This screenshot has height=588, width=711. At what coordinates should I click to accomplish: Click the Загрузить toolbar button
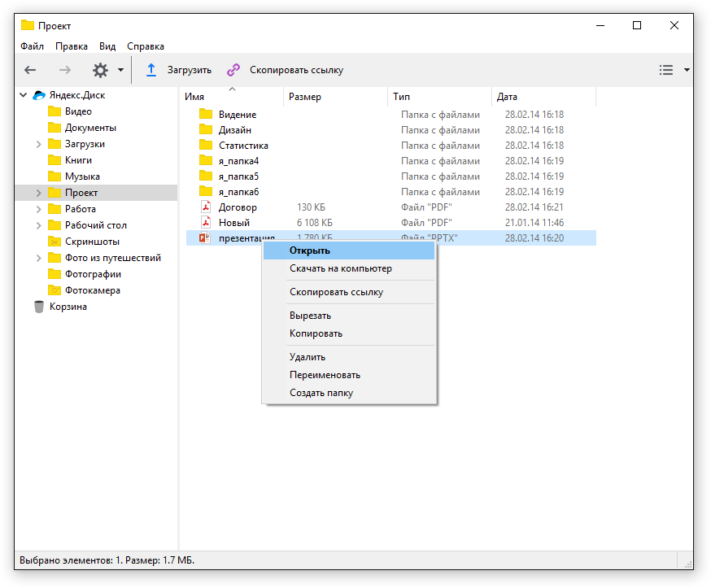pyautogui.click(x=179, y=70)
